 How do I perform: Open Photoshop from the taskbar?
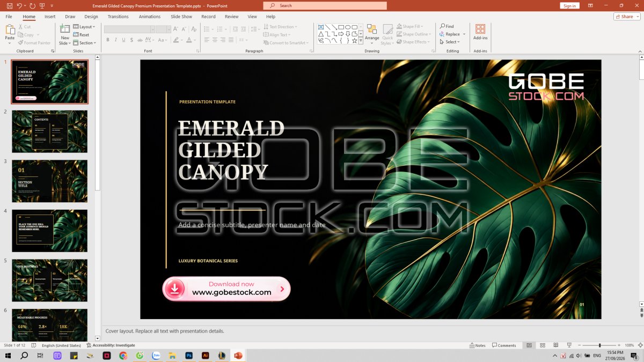click(x=189, y=356)
